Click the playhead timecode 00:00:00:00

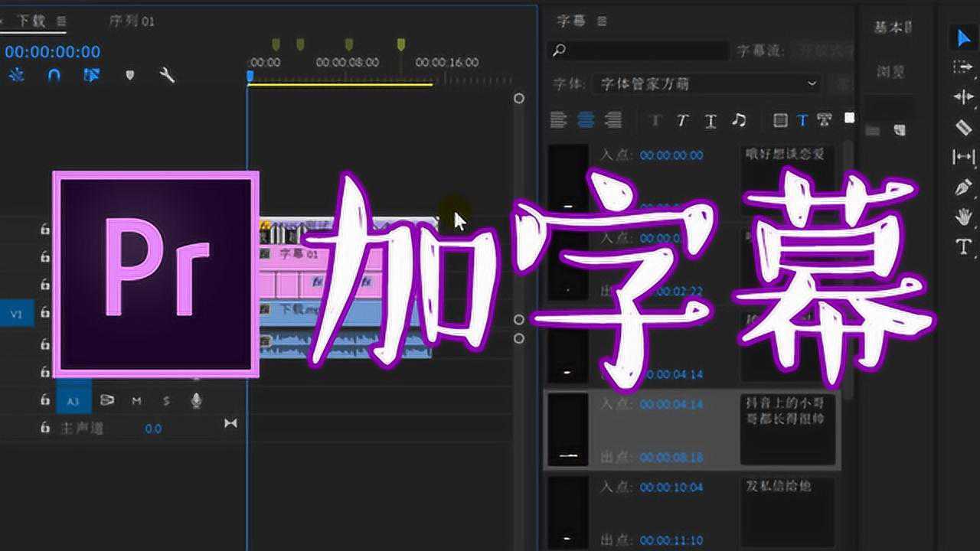[53, 51]
